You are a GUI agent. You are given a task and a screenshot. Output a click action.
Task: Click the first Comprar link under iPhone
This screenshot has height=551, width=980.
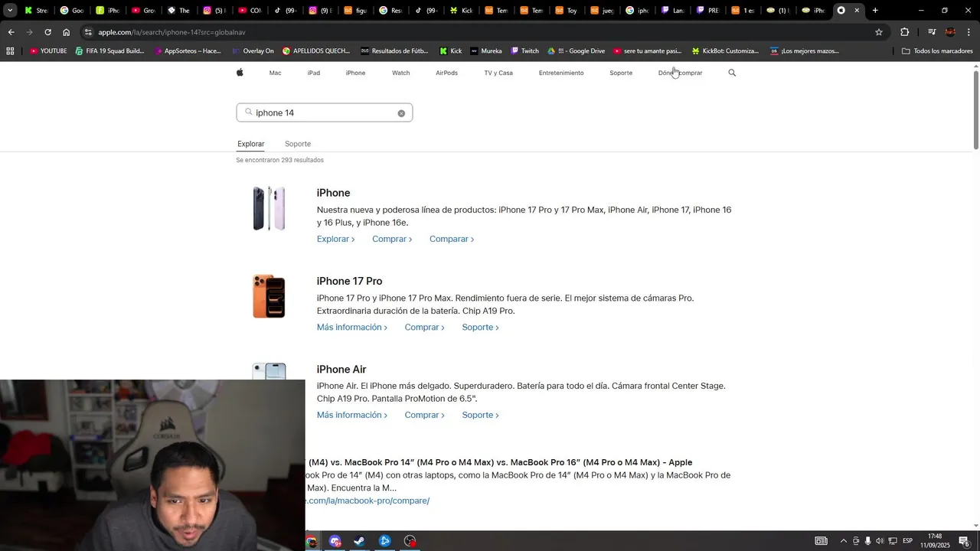point(392,239)
